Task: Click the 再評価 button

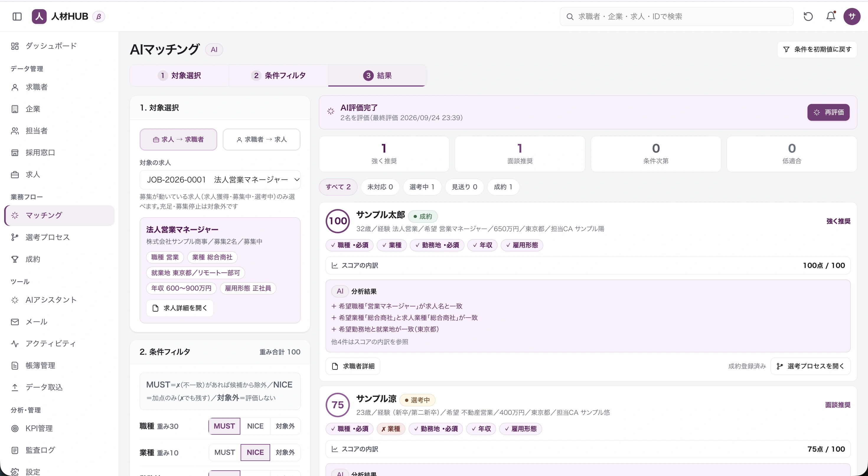Action: coord(828,112)
